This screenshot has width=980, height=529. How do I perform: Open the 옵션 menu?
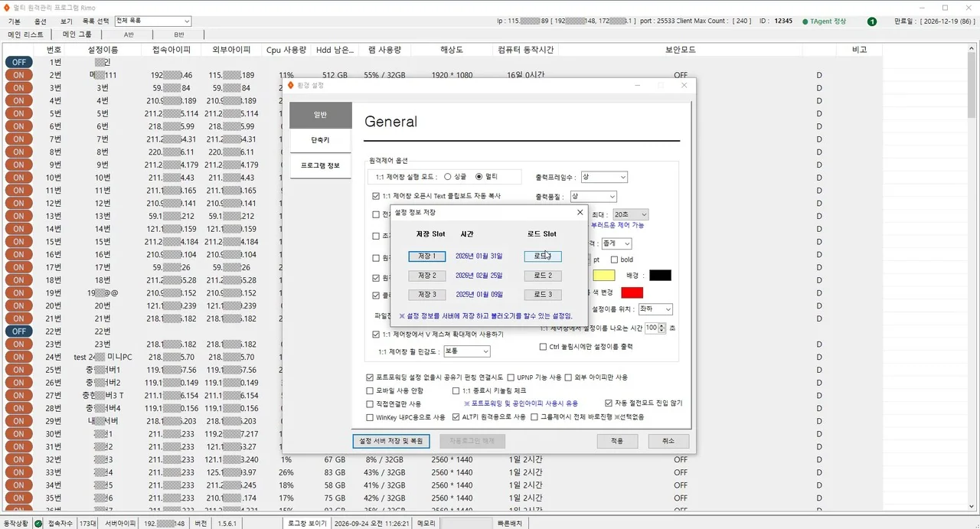(41, 21)
